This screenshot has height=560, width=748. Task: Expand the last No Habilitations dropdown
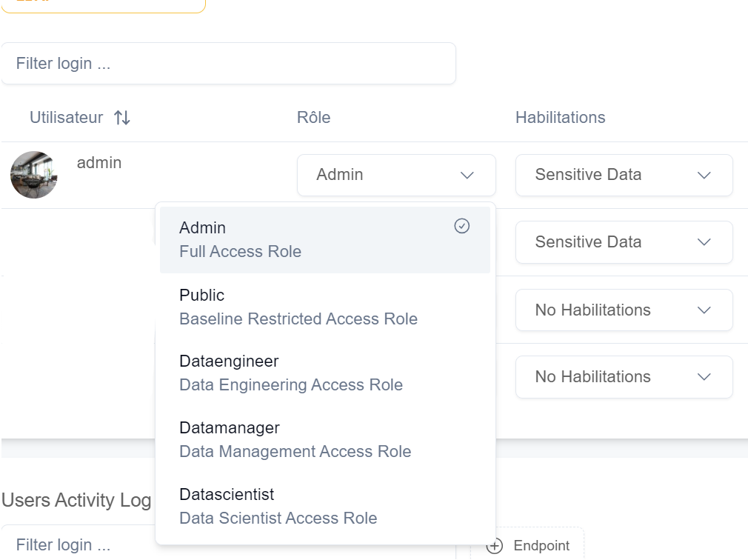pos(624,377)
